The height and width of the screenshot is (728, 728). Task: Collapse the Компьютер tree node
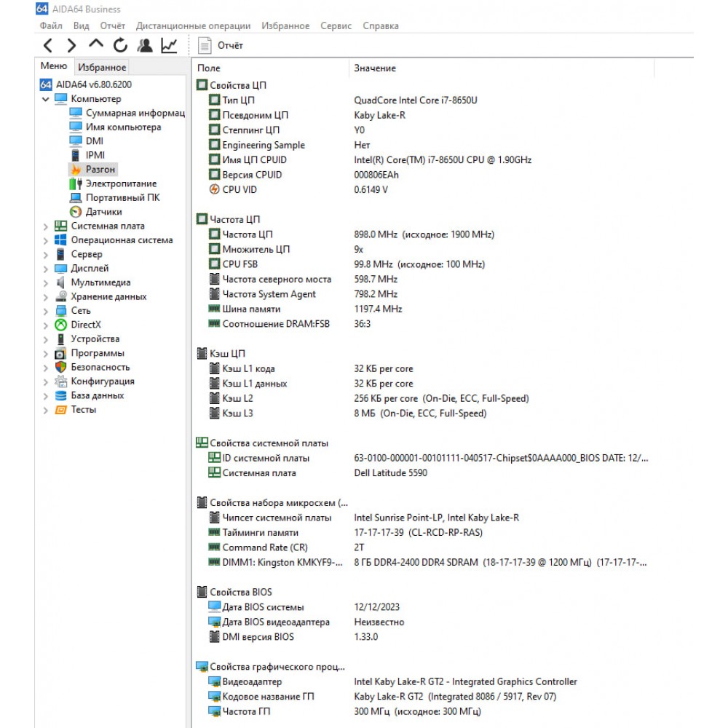(x=45, y=99)
